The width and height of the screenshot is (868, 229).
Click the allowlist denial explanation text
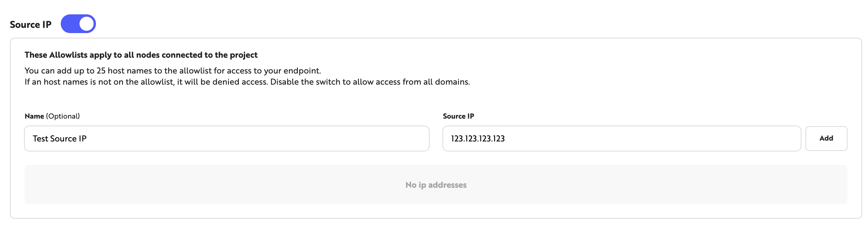point(248,82)
